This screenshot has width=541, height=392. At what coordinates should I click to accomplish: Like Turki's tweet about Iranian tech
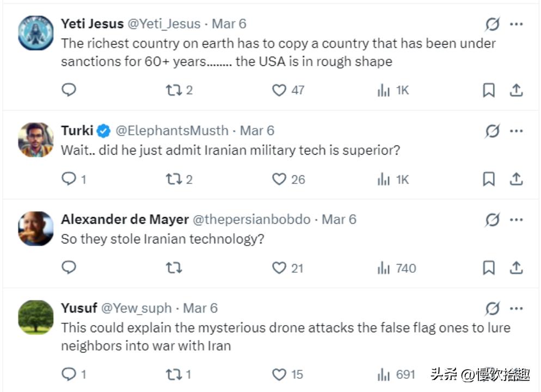[x=279, y=179]
